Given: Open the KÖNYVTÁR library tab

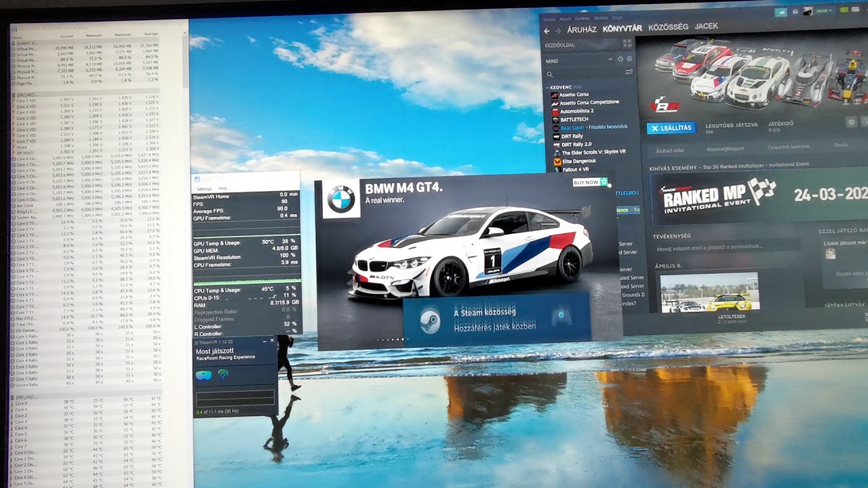Looking at the screenshot, I should pyautogui.click(x=622, y=28).
